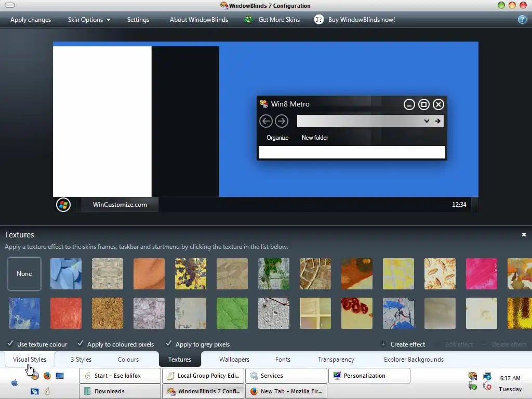Switch to the Transparency tab
The height and width of the screenshot is (399, 532).
click(336, 360)
